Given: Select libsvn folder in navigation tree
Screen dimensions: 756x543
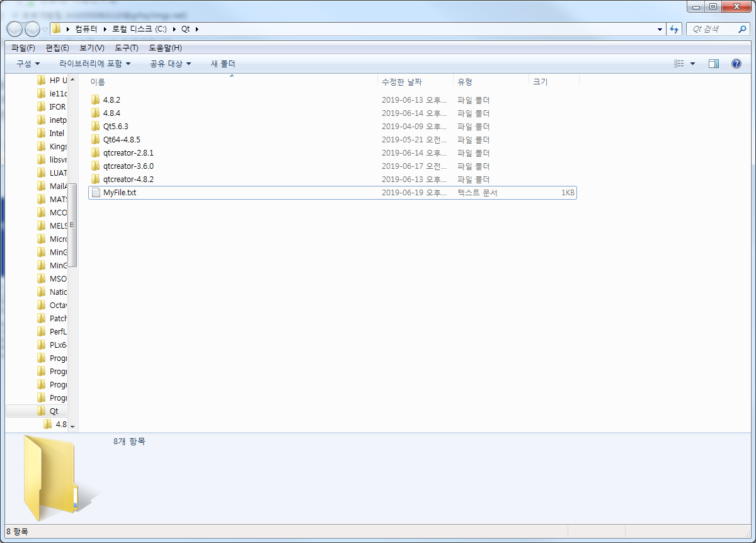Looking at the screenshot, I should coord(51,159).
